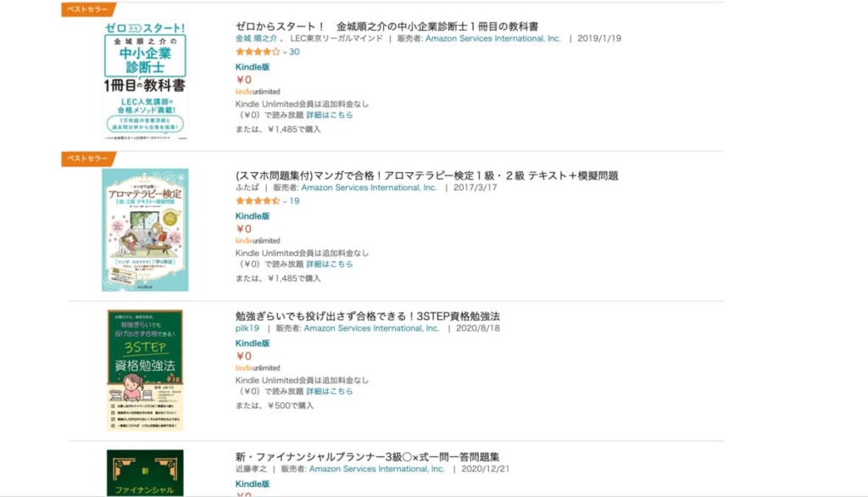Open the 3STEP資格勉強法 book cover thumbnail
The width and height of the screenshot is (868, 497).
click(x=145, y=370)
